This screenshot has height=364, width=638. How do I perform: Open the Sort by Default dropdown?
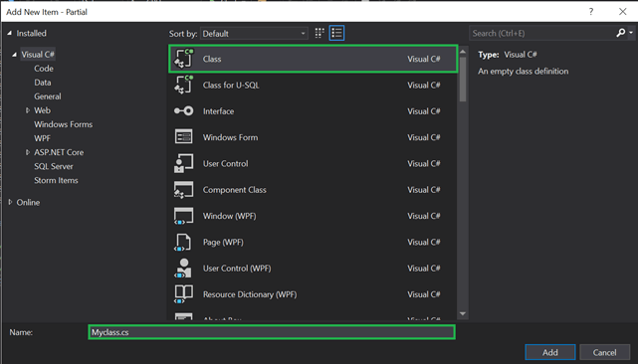tap(255, 34)
